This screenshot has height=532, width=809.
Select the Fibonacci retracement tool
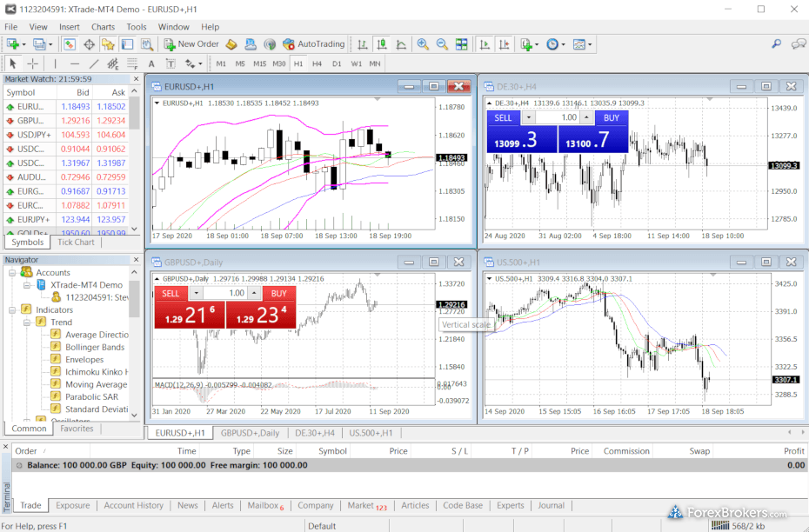coord(132,63)
